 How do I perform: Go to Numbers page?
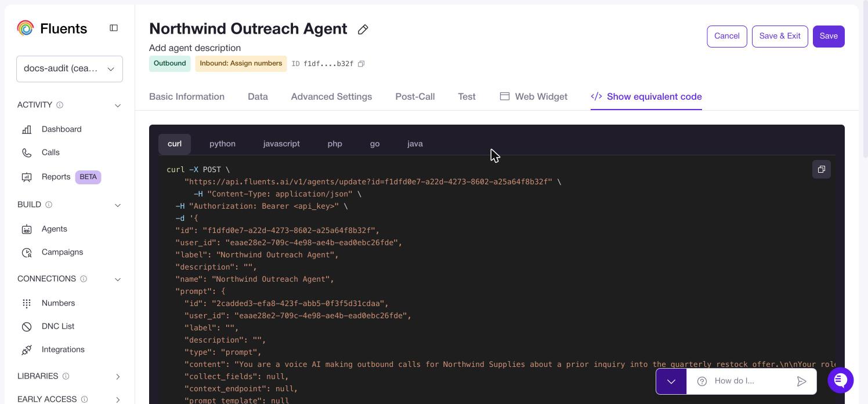click(x=58, y=303)
